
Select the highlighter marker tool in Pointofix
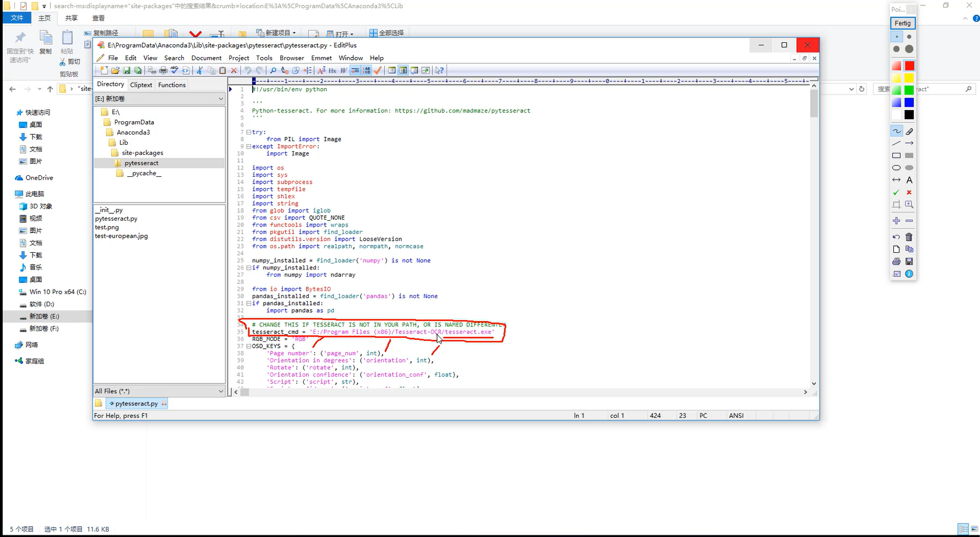[909, 131]
